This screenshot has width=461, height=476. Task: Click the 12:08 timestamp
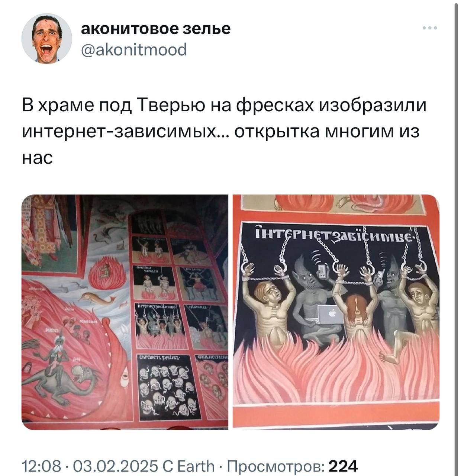(x=41, y=466)
